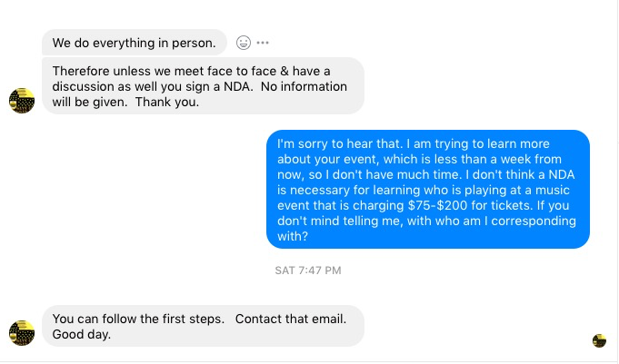Image resolution: width=619 pixels, height=364 pixels.
Task: Click the small read-receipt avatar at bottom right
Action: coord(599,340)
